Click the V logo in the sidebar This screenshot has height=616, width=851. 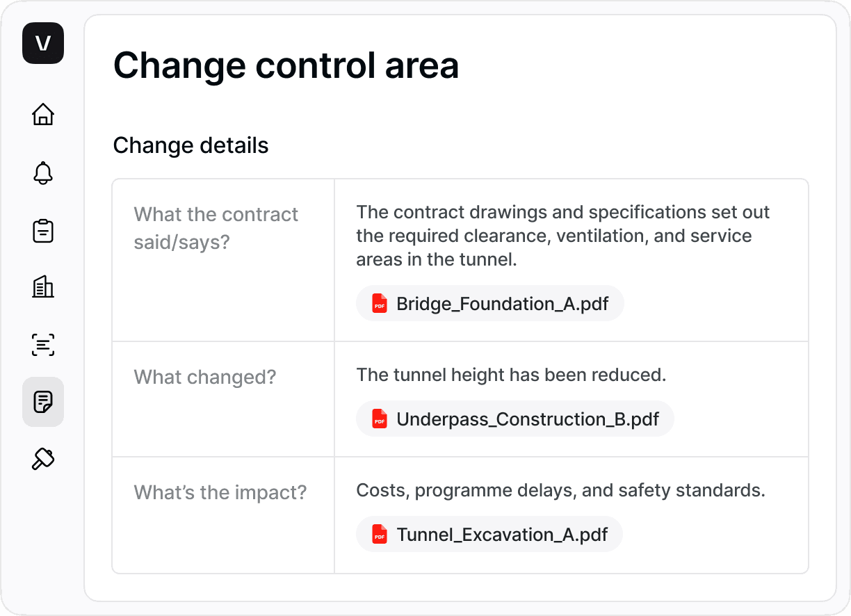click(x=43, y=43)
